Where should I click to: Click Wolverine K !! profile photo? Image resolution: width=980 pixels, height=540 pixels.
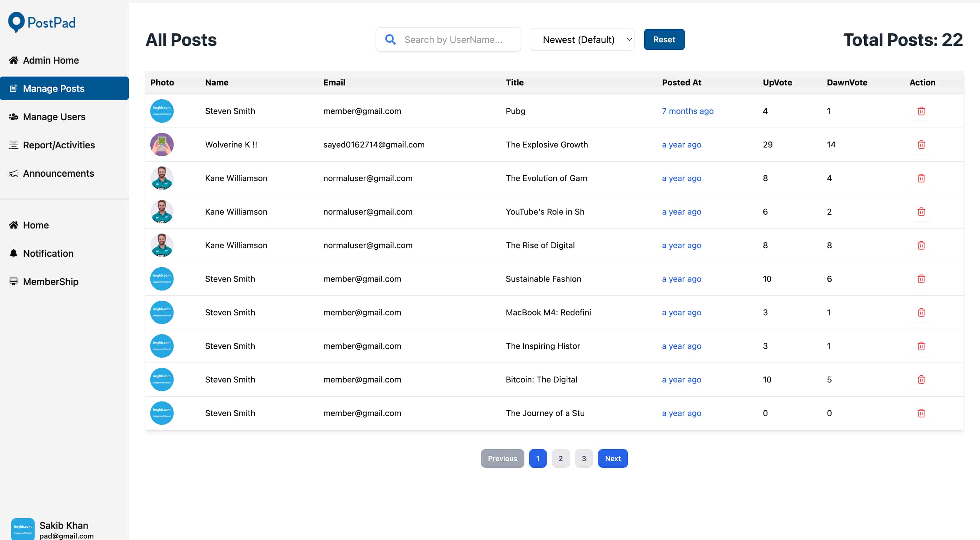[x=162, y=145]
